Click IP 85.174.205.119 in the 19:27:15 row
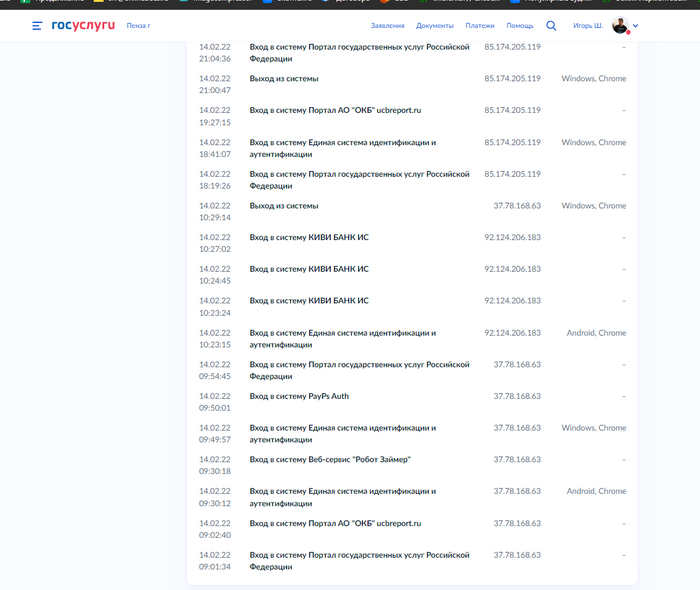The width and height of the screenshot is (700, 590). (512, 110)
